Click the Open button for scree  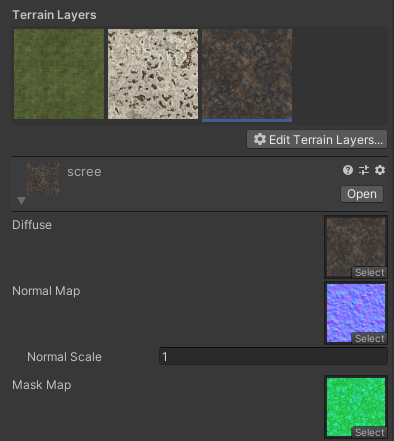[362, 194]
